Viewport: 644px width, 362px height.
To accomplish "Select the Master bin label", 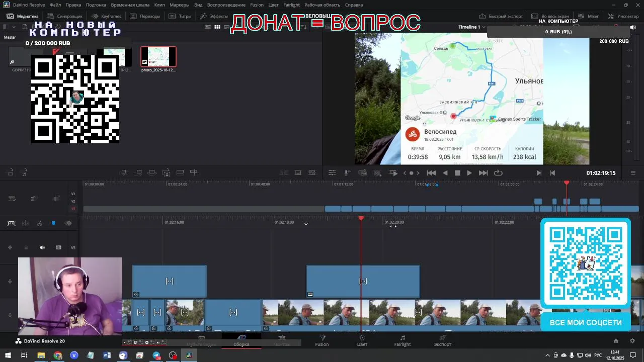I will (10, 37).
